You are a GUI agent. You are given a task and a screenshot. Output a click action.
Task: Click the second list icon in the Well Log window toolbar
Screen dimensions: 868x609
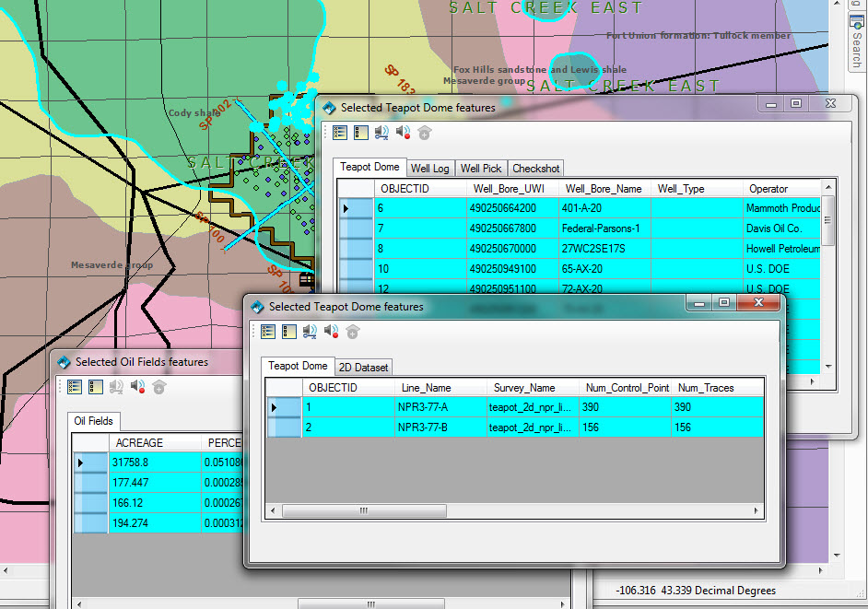point(361,133)
